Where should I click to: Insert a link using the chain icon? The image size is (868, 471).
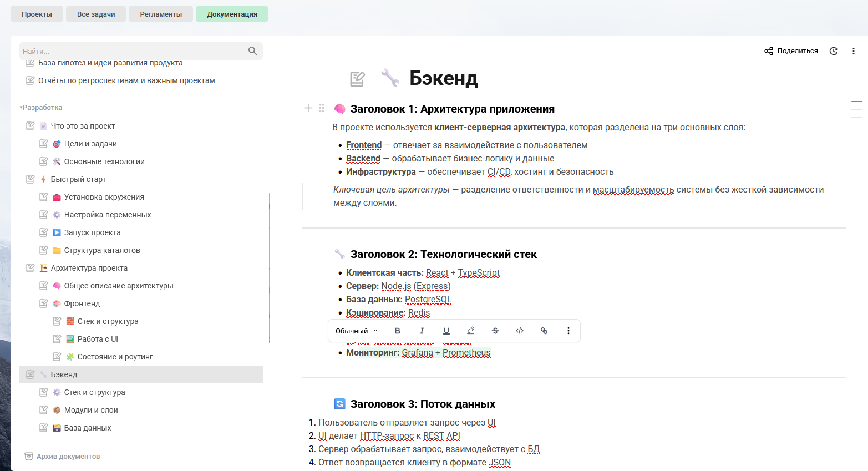[x=544, y=330]
